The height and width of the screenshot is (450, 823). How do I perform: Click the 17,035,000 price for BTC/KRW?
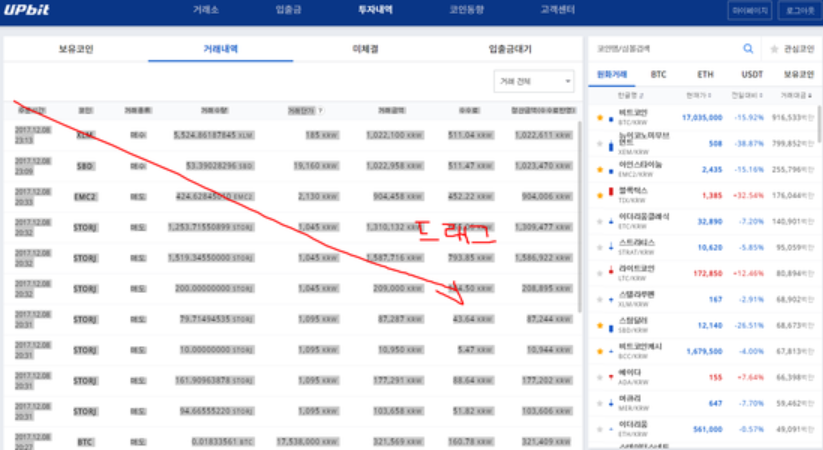[x=702, y=118]
